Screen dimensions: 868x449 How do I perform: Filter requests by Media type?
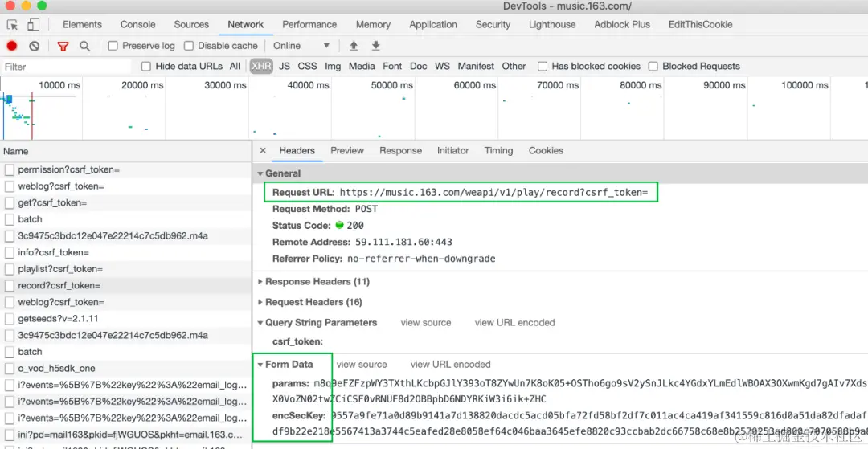pyautogui.click(x=362, y=67)
